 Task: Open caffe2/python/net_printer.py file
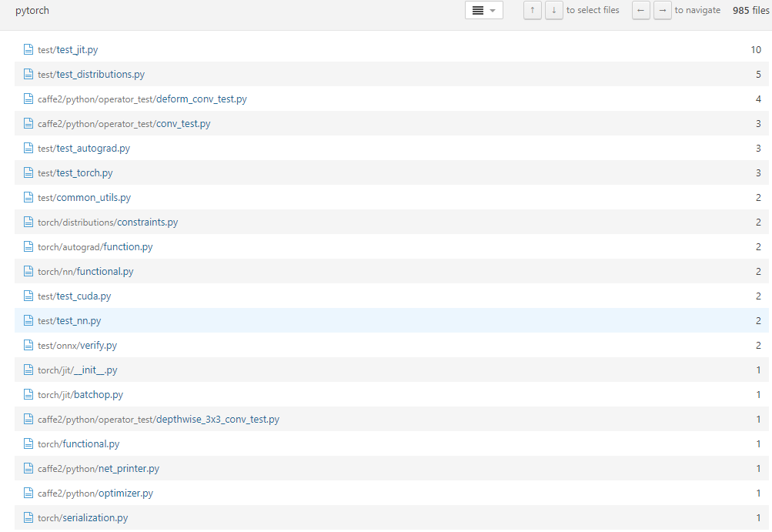99,468
